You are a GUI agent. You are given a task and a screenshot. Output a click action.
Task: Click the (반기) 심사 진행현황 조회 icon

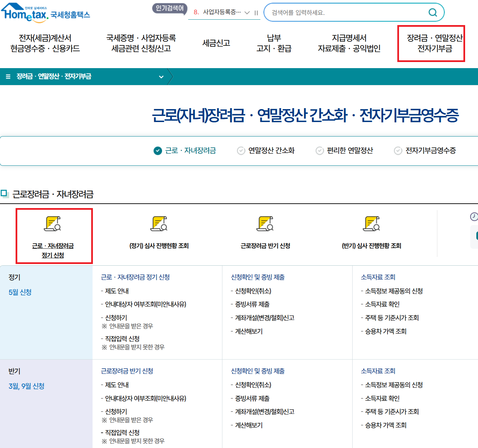click(x=372, y=224)
